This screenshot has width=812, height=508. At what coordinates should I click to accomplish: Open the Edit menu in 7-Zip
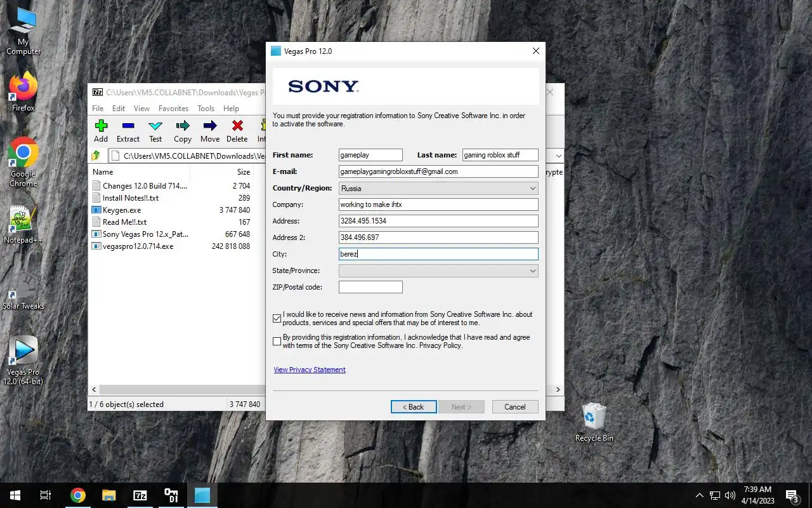[x=119, y=109]
